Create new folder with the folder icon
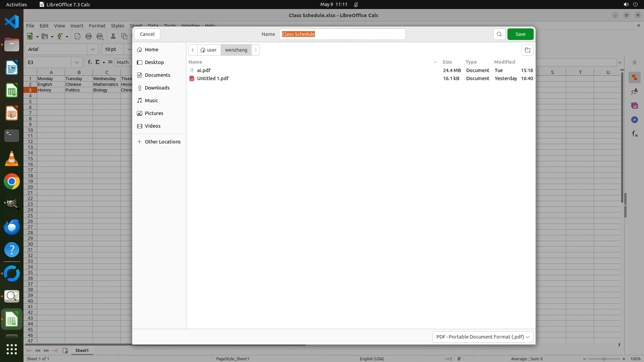 click(x=527, y=50)
